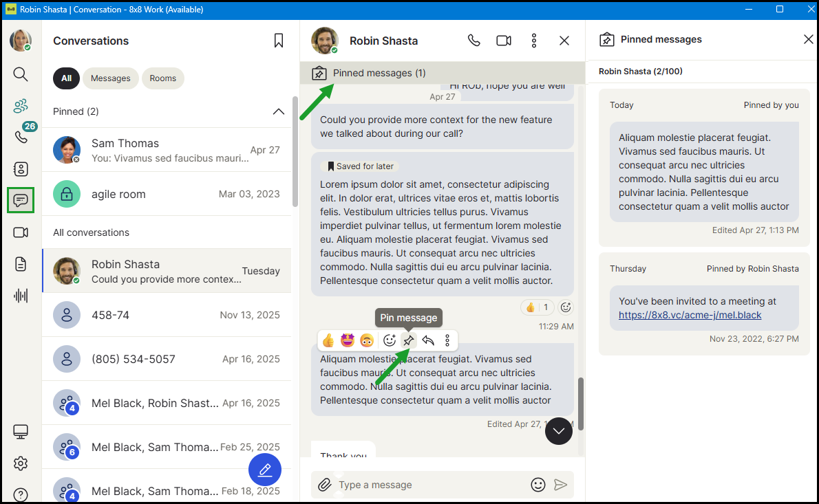Open add reaction picker in message toolbar
The width and height of the screenshot is (819, 504).
pos(389,340)
